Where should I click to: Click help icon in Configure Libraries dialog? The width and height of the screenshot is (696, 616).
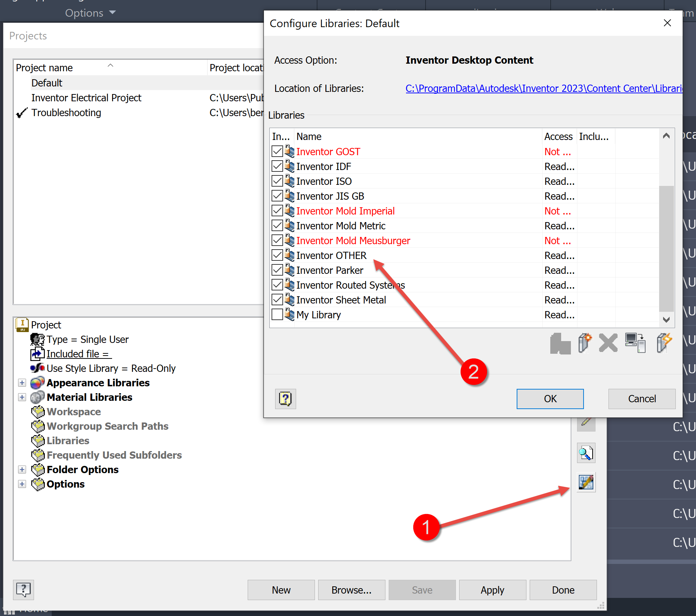pyautogui.click(x=285, y=399)
